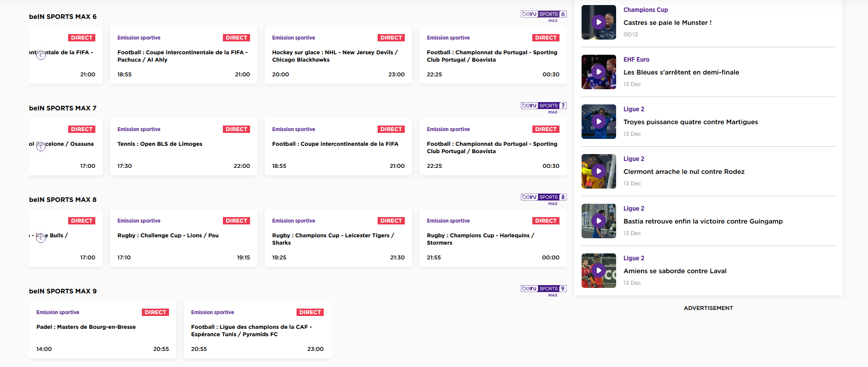Image resolution: width=868 pixels, height=367 pixels.
Task: Open the Champions Cup category link
Action: pyautogui.click(x=645, y=10)
